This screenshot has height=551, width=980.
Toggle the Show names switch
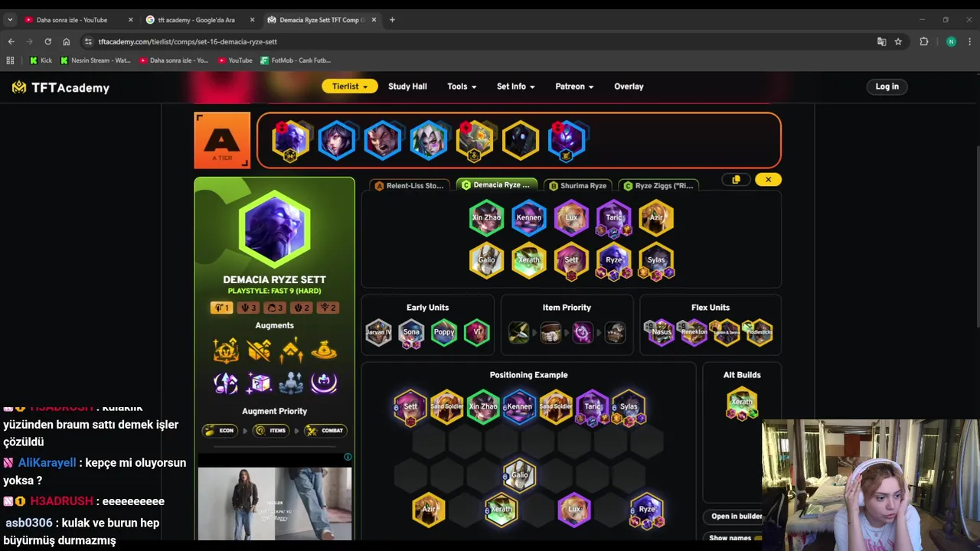click(x=757, y=538)
